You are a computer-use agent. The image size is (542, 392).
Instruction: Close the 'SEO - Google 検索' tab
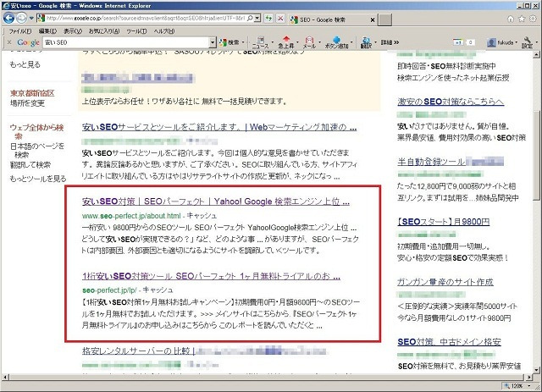click(x=373, y=20)
